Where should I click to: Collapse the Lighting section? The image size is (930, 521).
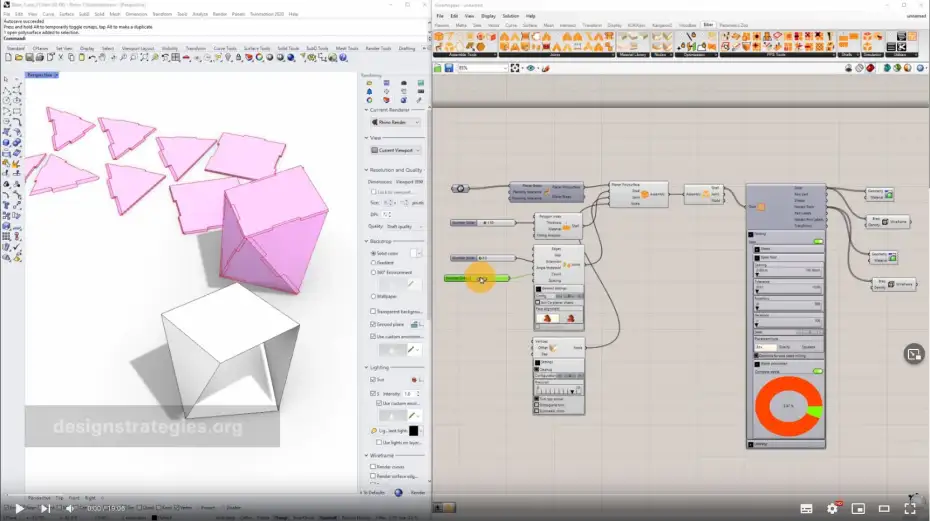pyautogui.click(x=366, y=367)
